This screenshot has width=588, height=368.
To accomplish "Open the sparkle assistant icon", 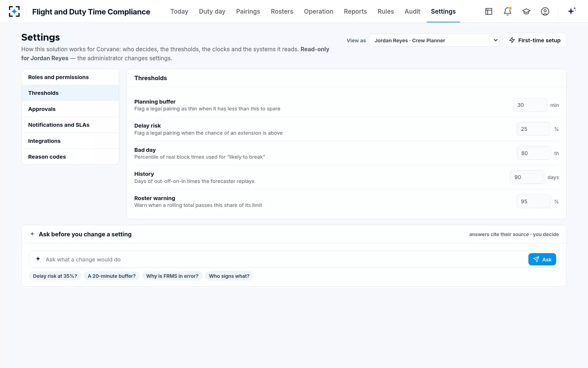I will point(572,11).
